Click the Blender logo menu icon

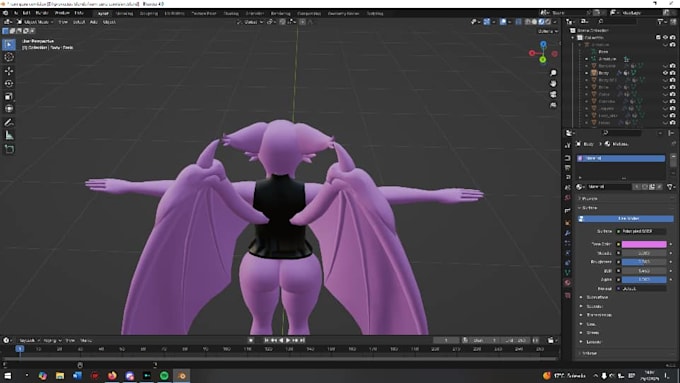(x=6, y=13)
